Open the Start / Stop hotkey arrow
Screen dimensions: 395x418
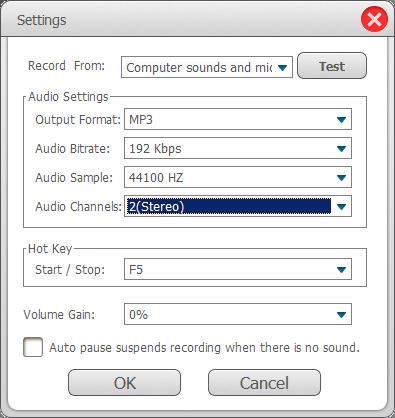coord(341,269)
